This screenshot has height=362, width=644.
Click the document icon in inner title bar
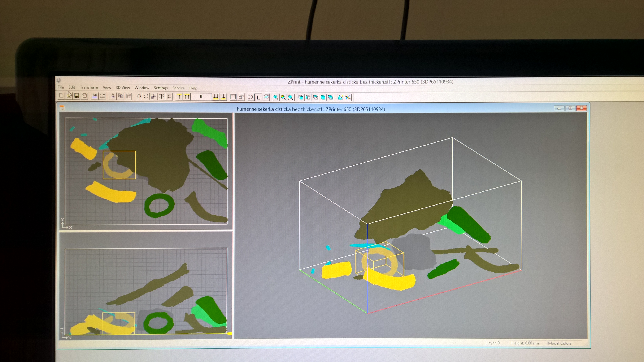[x=62, y=108]
